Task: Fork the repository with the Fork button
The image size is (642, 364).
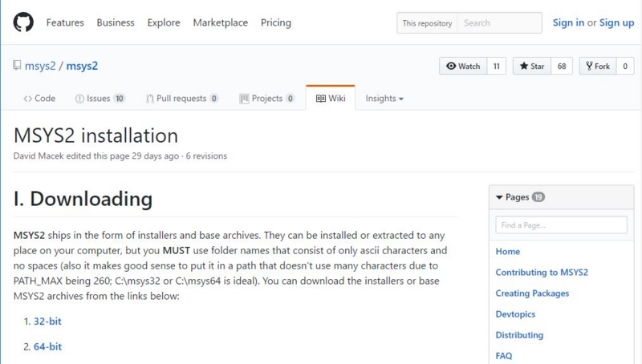Action: point(598,66)
